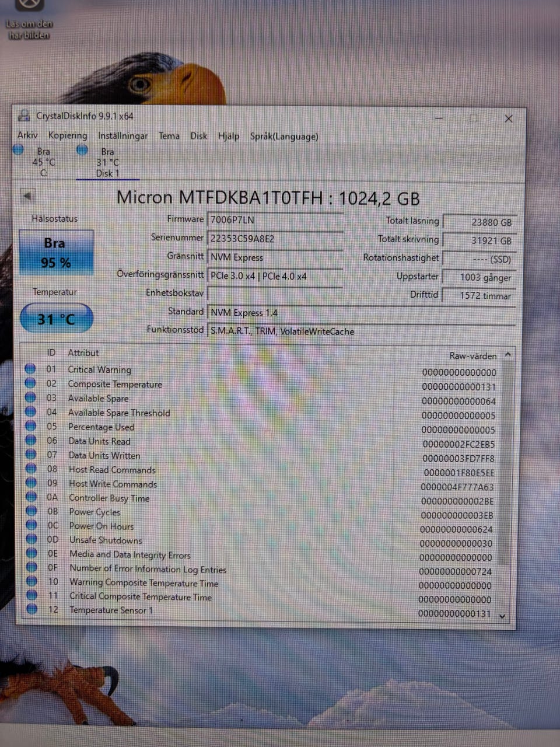560x747 pixels.
Task: Click Totalt skrivning value 31921 GB
Action: 480,240
